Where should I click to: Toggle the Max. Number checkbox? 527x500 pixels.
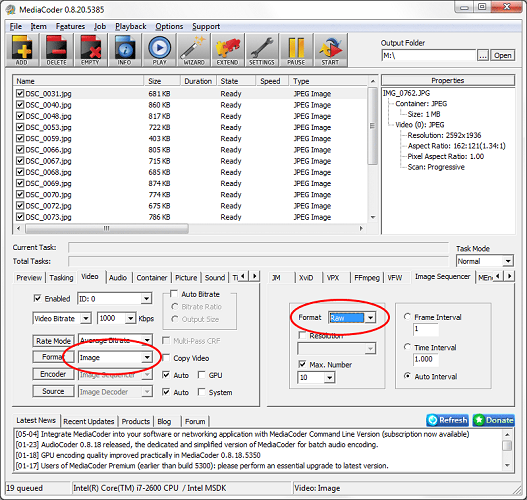tap(302, 364)
